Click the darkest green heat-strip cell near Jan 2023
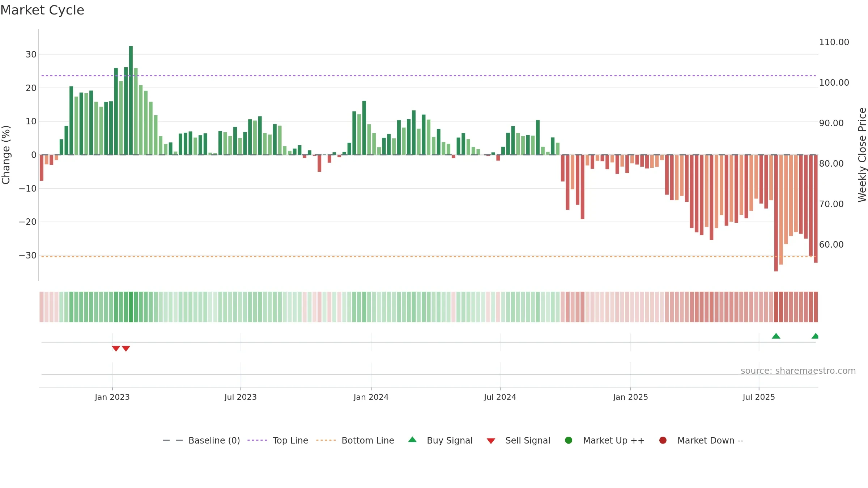 click(x=131, y=307)
